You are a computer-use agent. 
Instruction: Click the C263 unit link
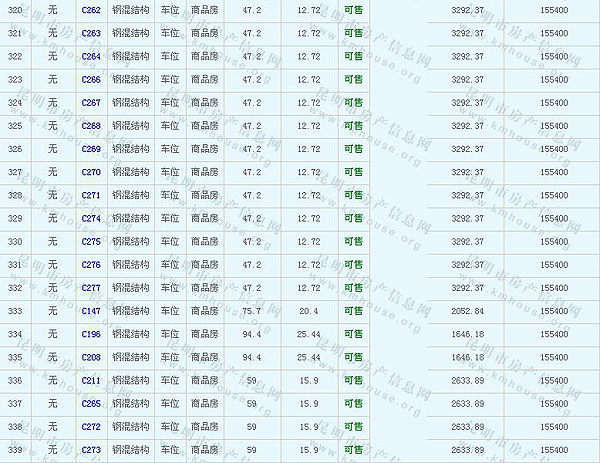91,33
